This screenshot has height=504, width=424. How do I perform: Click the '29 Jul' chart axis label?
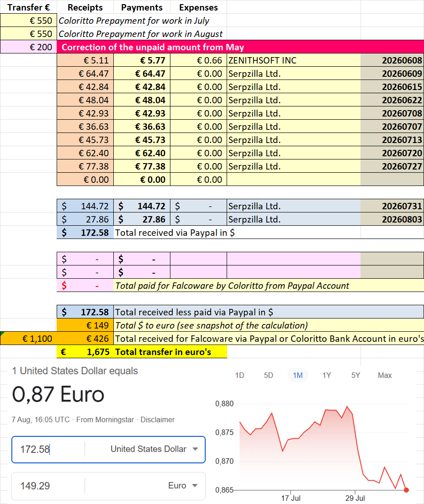click(x=355, y=498)
